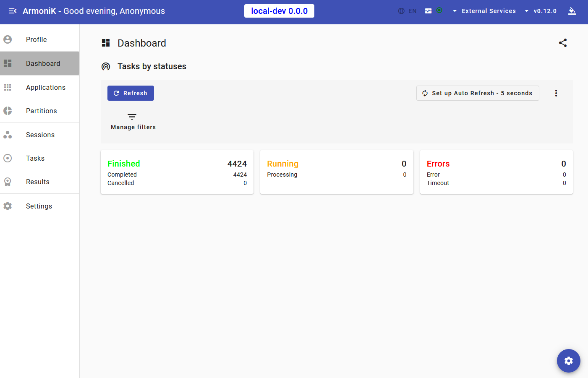Viewport: 588px width, 378px height.
Task: Open the Tasks page
Action: [35, 158]
